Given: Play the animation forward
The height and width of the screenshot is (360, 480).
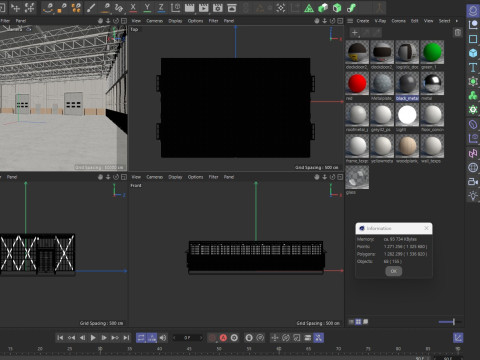Looking at the screenshot, I should click(x=93, y=338).
